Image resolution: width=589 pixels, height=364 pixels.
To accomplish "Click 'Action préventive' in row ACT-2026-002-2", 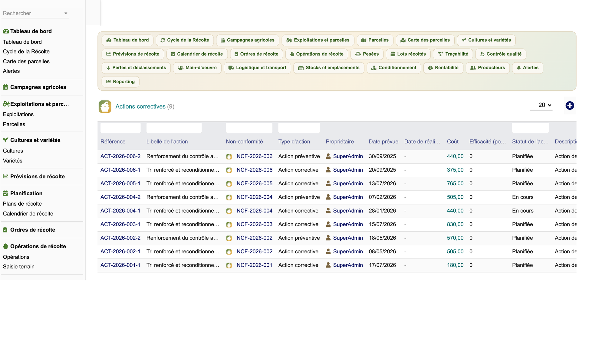I will (x=299, y=238).
